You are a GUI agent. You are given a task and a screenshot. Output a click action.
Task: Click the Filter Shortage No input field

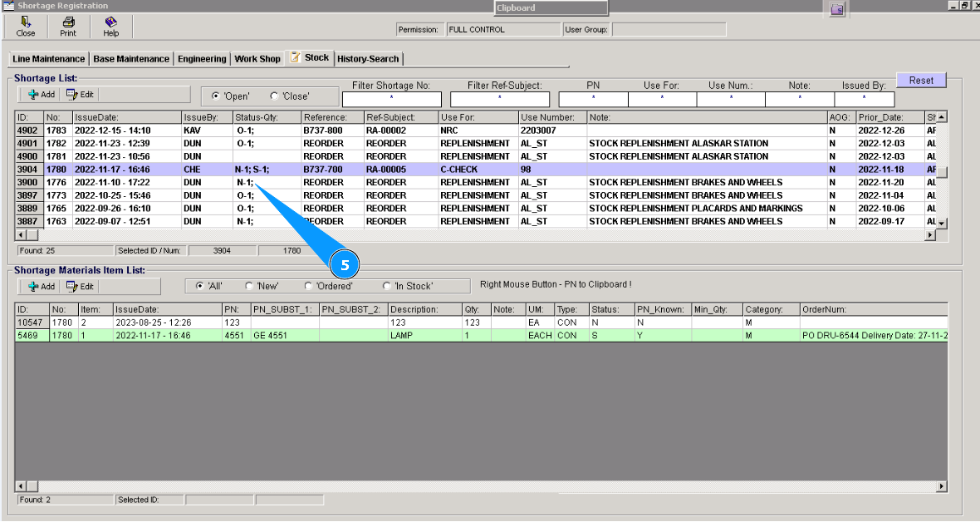(391, 99)
